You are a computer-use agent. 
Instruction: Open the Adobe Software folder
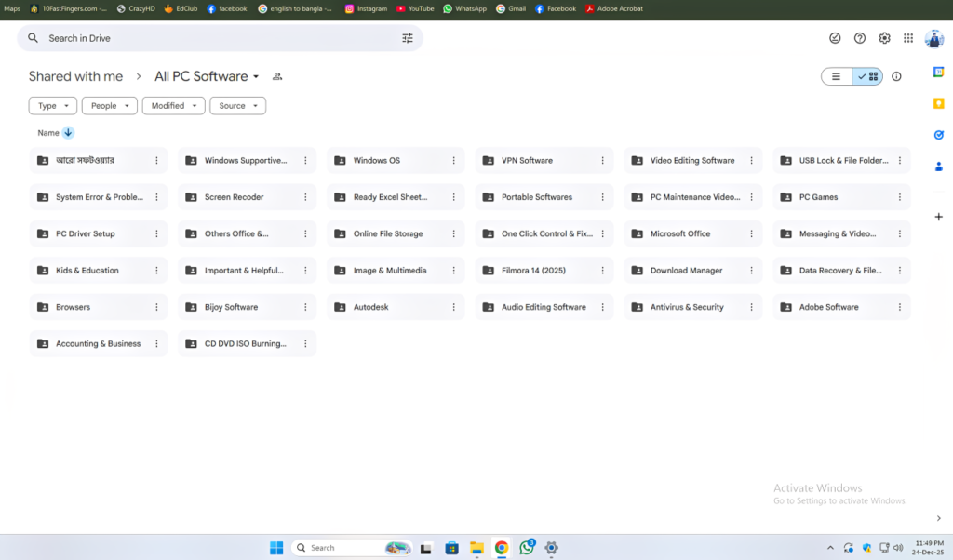coord(828,307)
